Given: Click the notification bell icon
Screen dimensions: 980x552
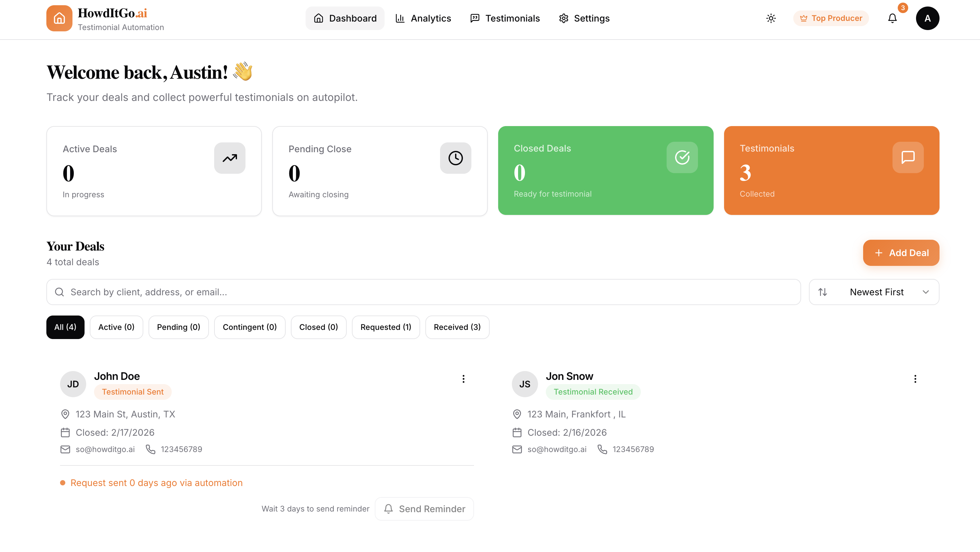Looking at the screenshot, I should (892, 18).
